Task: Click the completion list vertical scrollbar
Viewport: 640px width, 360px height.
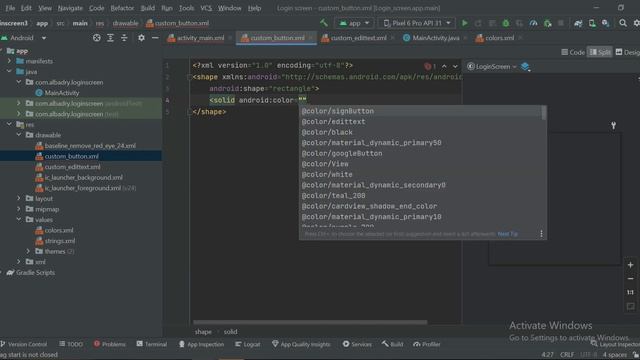Action: click(544, 113)
